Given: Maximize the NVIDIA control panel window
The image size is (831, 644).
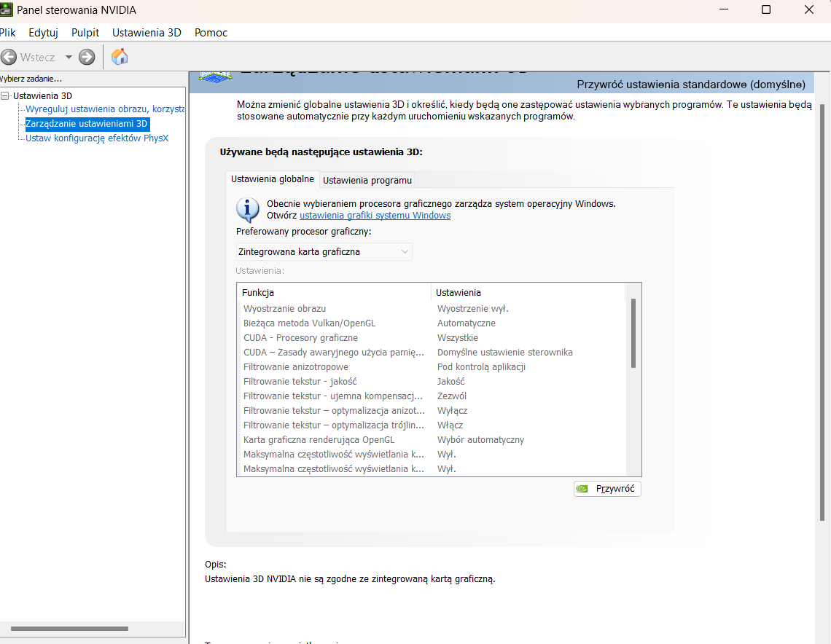Looking at the screenshot, I should 766,9.
